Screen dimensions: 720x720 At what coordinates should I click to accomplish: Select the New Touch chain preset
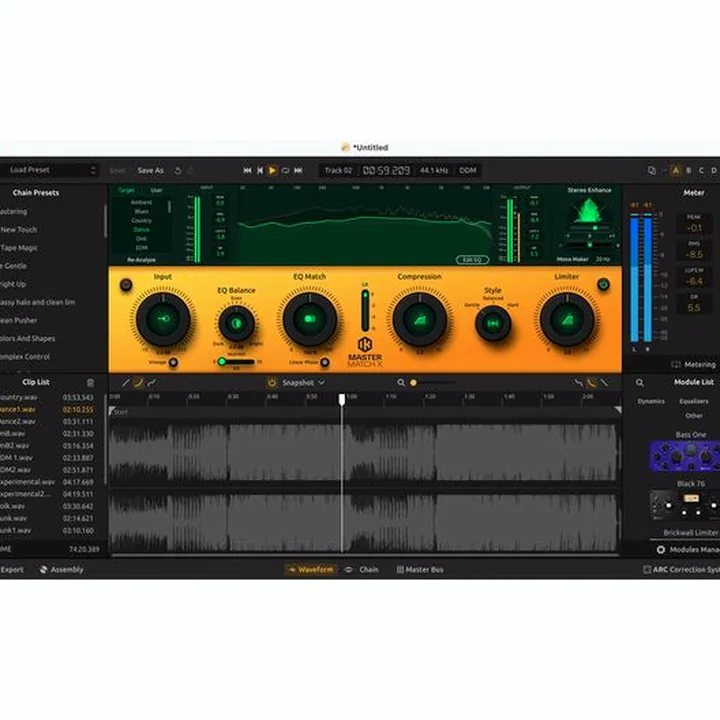[x=19, y=230]
